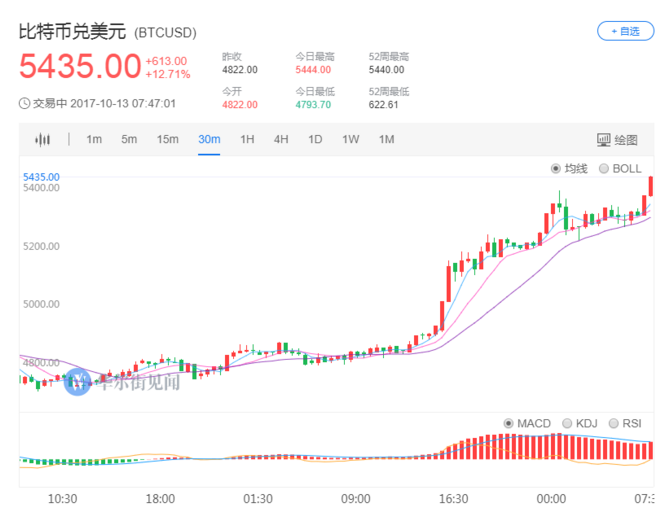
Task: Select the 1m timeframe tab
Action: 94,139
